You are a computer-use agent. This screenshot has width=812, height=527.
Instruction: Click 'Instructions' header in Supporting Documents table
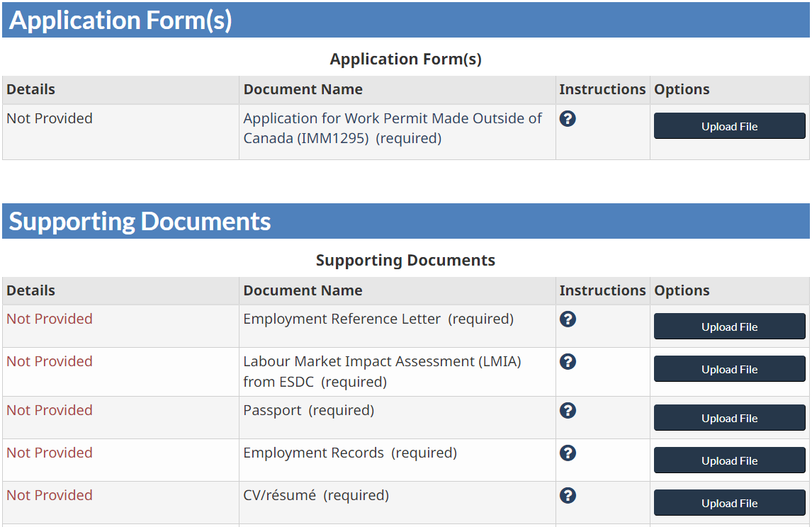602,290
